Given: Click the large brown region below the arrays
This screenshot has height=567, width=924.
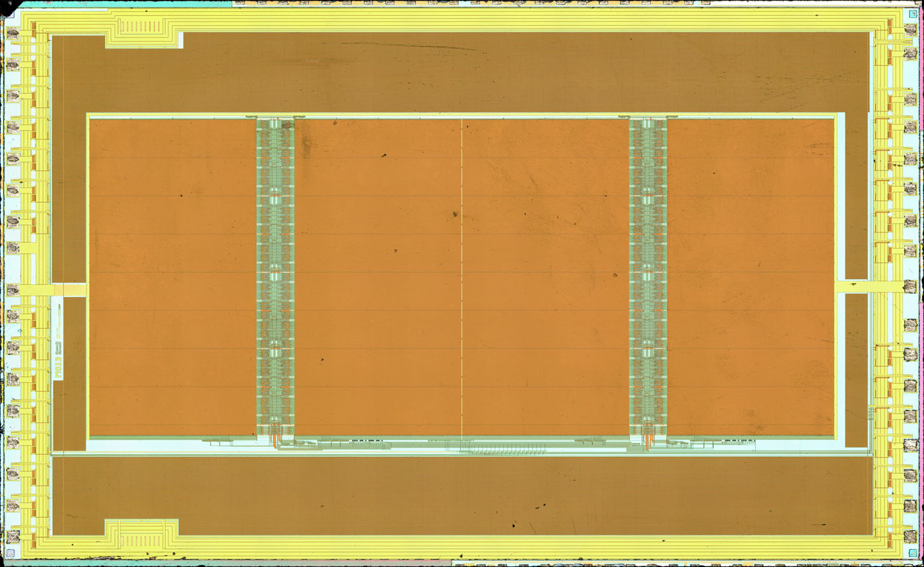Looking at the screenshot, I should 462,495.
